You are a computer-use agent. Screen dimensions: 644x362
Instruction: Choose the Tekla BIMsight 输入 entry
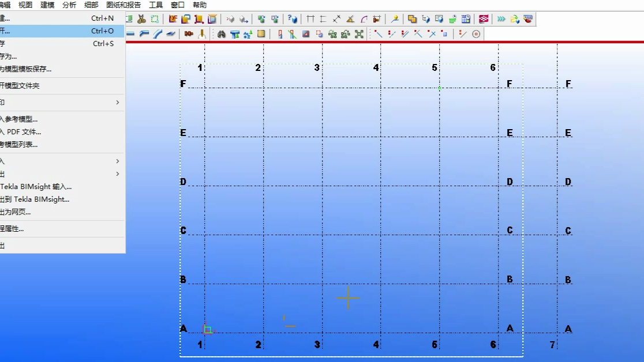click(x=62, y=187)
